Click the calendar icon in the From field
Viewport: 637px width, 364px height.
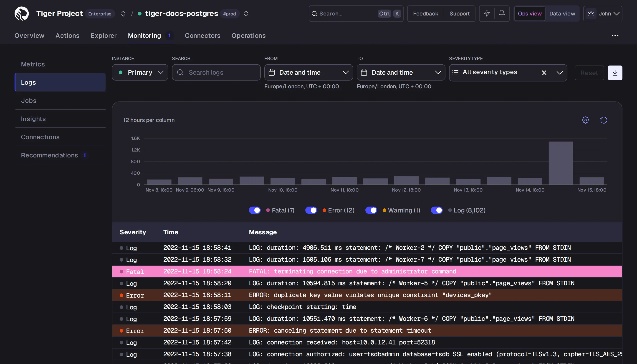pos(271,73)
